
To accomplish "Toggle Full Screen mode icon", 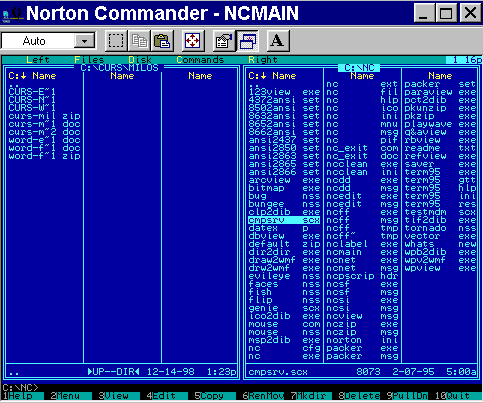I will pyautogui.click(x=193, y=41).
